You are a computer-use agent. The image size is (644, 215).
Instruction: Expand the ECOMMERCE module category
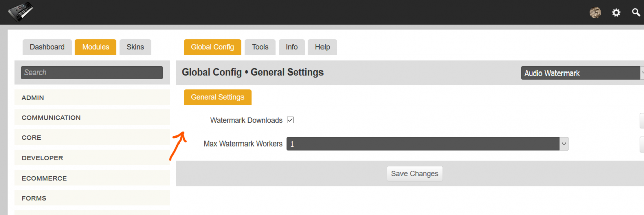pos(92,178)
